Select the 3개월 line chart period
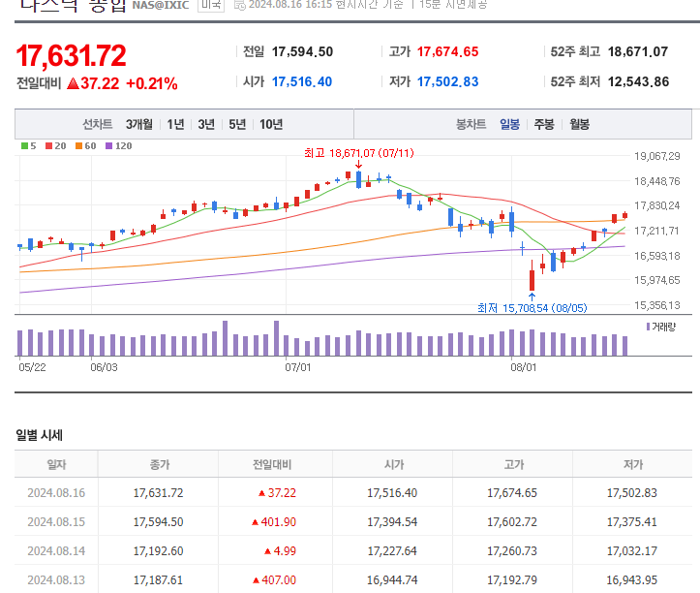700x593 pixels. point(138,124)
